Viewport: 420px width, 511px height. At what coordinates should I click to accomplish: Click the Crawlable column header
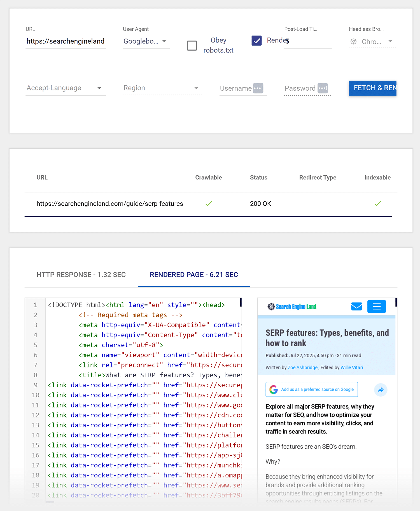pyautogui.click(x=209, y=177)
